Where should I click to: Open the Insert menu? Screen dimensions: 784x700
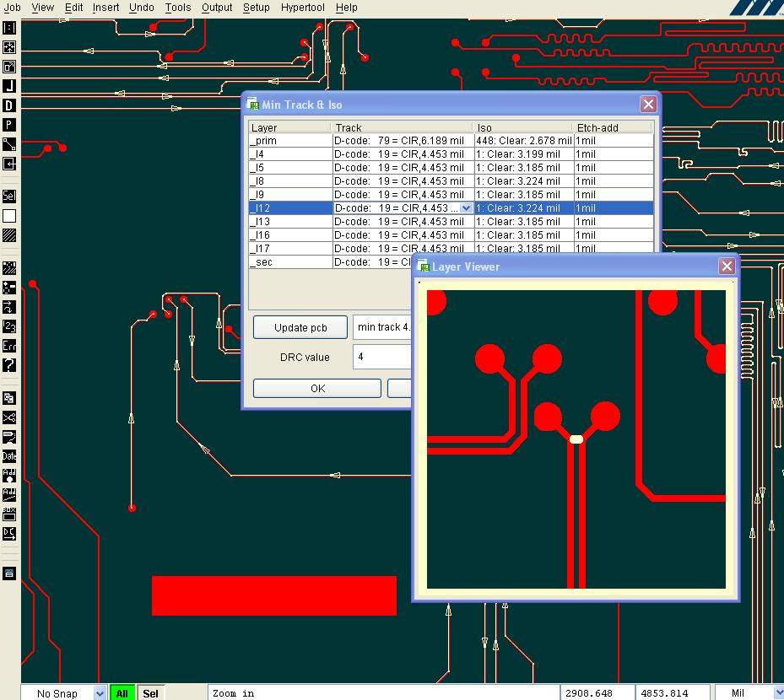click(x=105, y=8)
